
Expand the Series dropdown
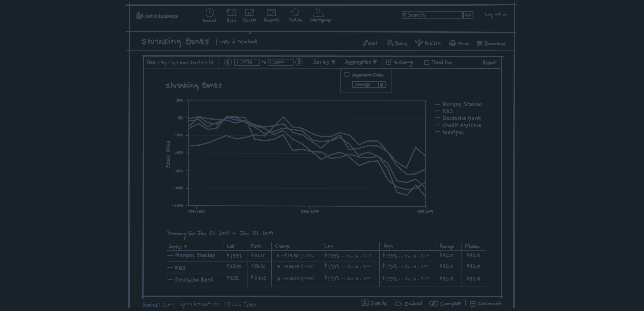pyautogui.click(x=324, y=62)
